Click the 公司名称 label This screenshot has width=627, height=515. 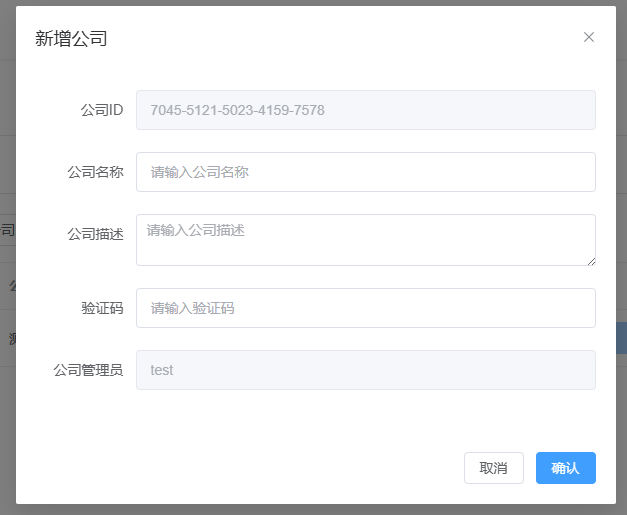click(x=95, y=172)
